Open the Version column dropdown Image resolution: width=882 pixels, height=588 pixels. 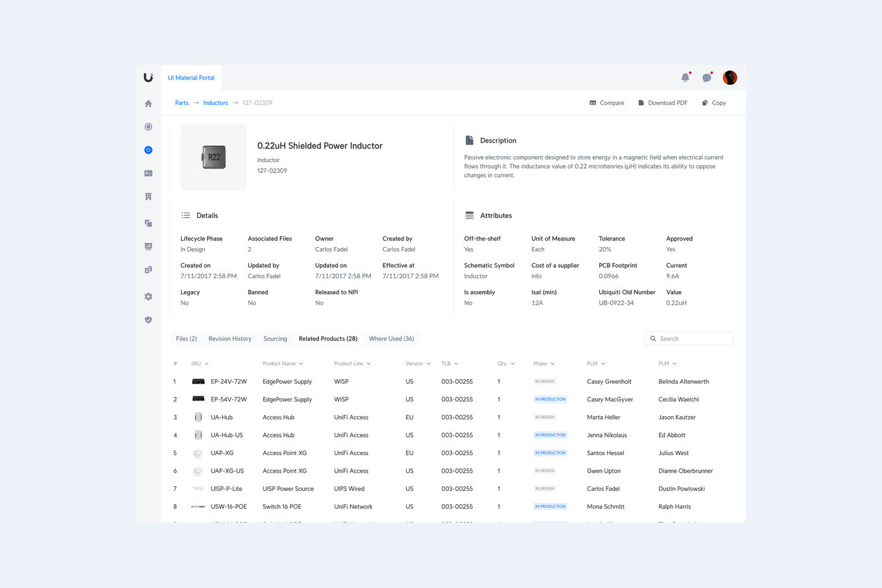[x=418, y=364]
